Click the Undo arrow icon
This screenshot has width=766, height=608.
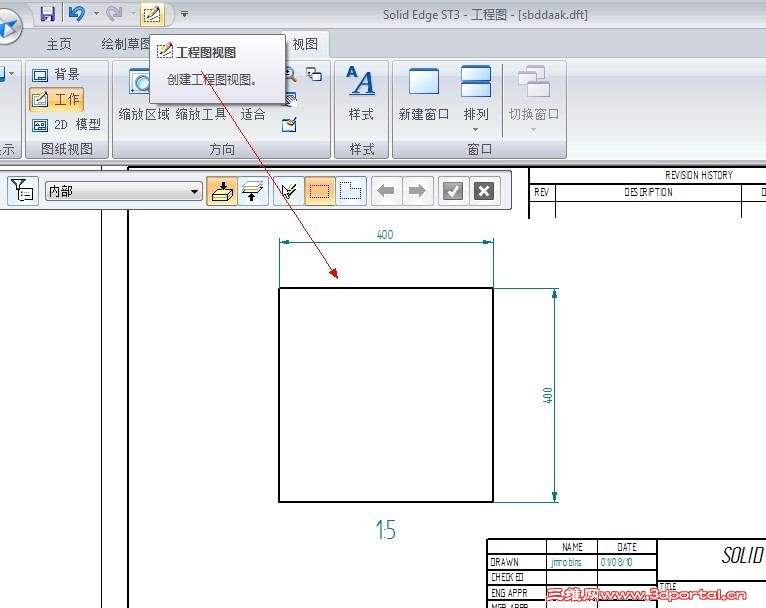[x=76, y=14]
